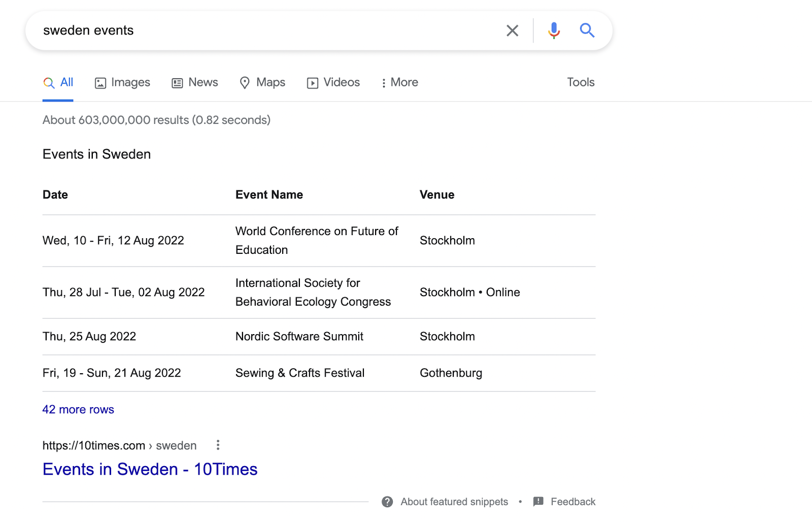Viewport: 812px width, 523px height.
Task: Open the three-dot menu beside the 10times.com result
Action: pyautogui.click(x=218, y=445)
